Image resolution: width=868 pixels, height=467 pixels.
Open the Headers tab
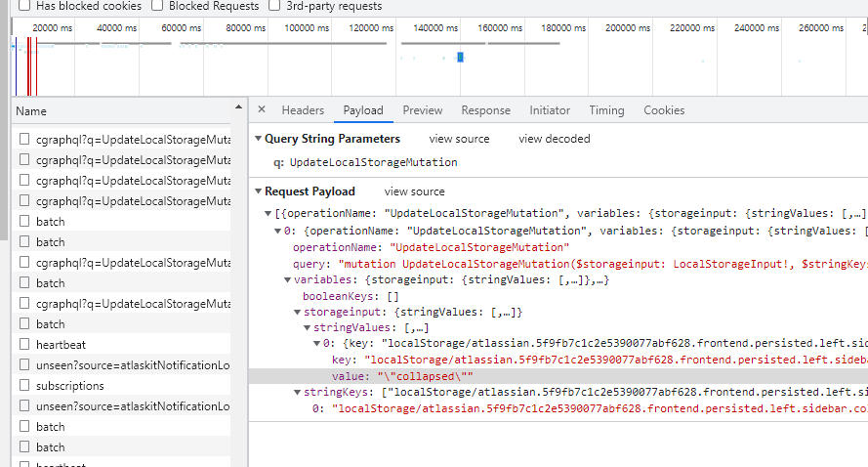point(303,110)
